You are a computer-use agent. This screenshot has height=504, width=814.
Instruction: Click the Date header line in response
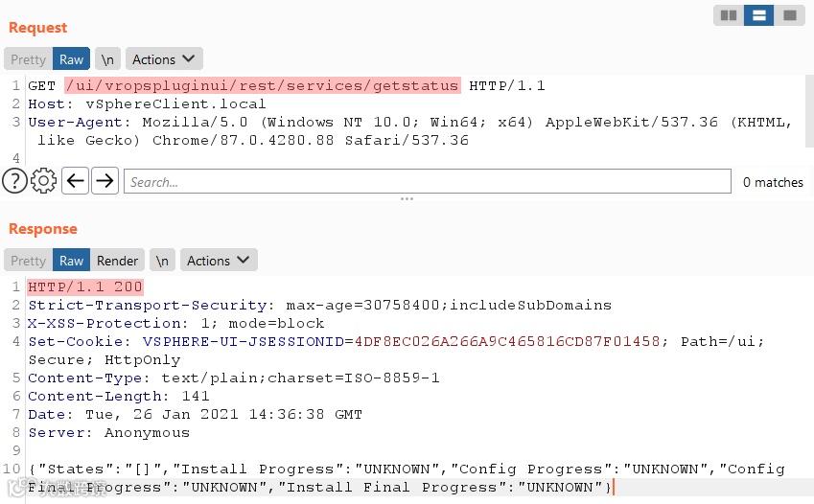click(x=196, y=414)
